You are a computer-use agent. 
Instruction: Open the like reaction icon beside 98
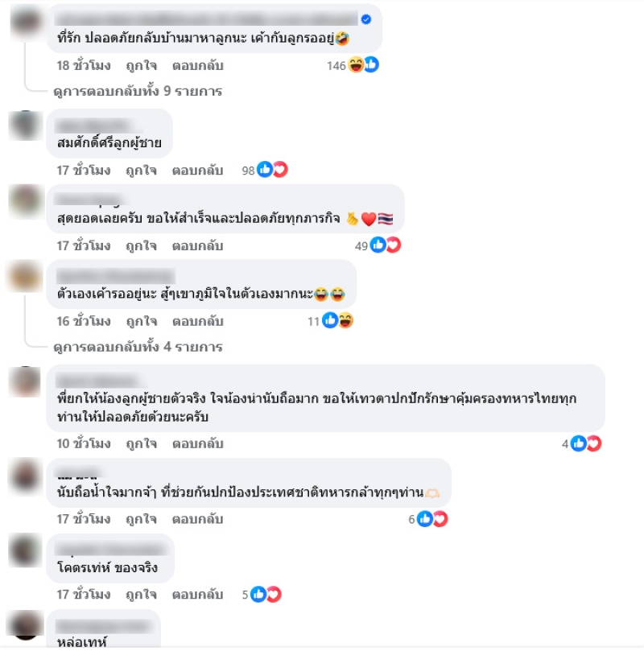point(265,170)
